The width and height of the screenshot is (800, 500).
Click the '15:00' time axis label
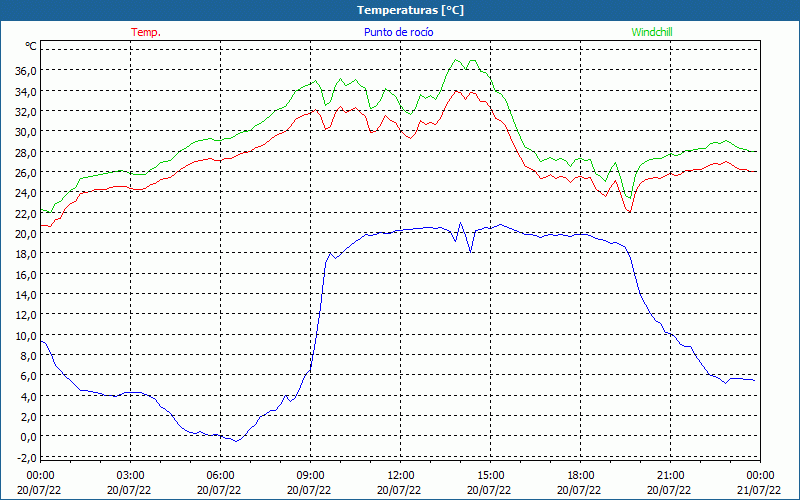coord(490,476)
